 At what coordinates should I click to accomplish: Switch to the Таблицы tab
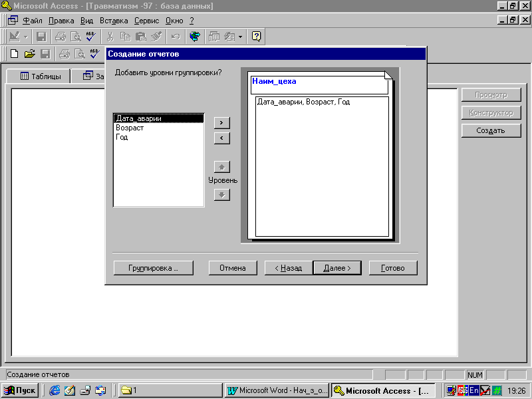coord(39,76)
